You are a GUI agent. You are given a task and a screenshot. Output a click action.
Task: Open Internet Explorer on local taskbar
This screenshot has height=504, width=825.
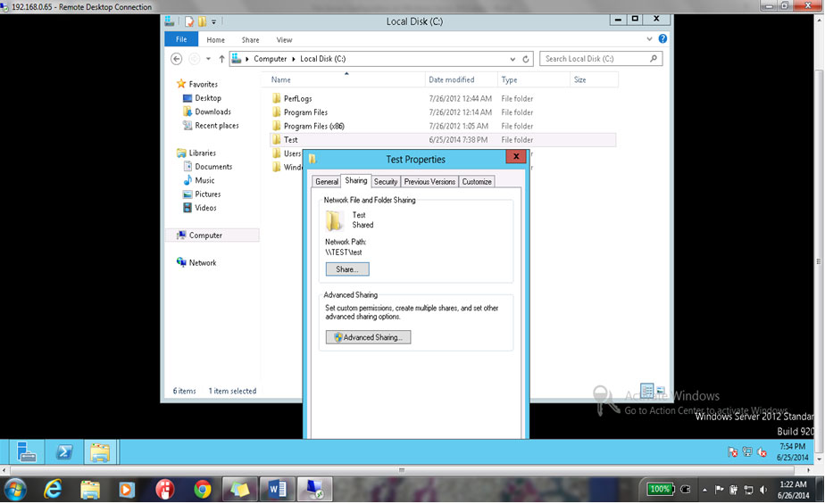click(x=53, y=490)
